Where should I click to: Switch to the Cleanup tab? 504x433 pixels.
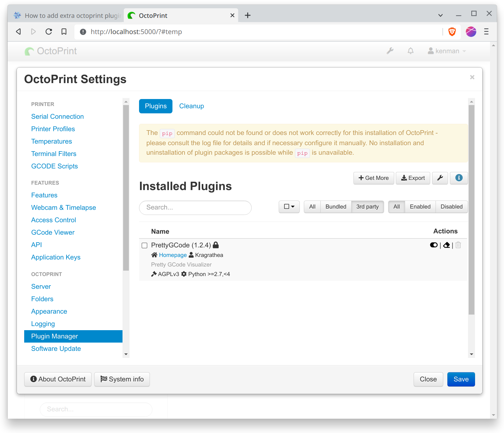coord(192,106)
